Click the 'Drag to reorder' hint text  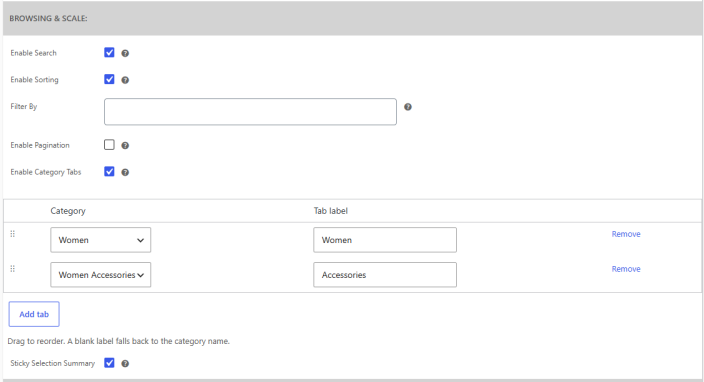click(119, 341)
